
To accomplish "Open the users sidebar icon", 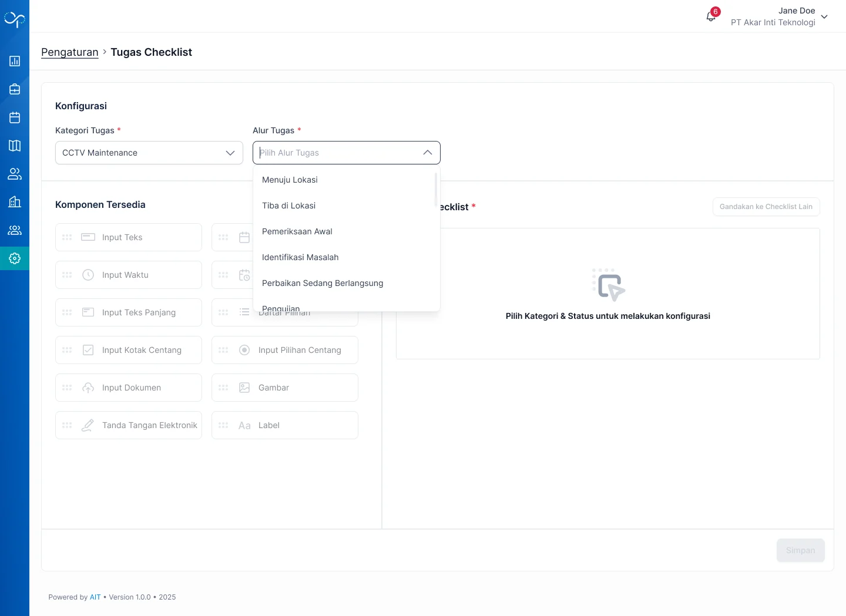I will [x=15, y=174].
